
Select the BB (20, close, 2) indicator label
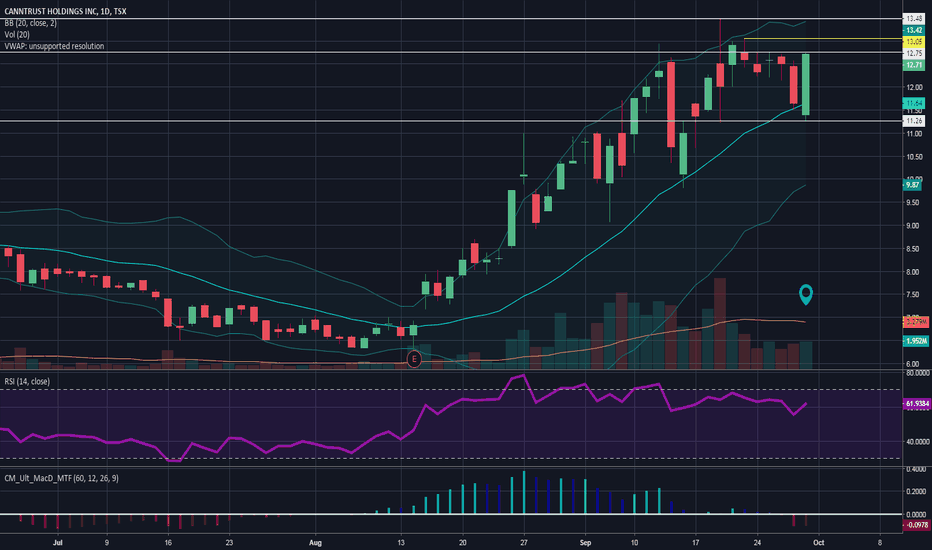point(30,23)
